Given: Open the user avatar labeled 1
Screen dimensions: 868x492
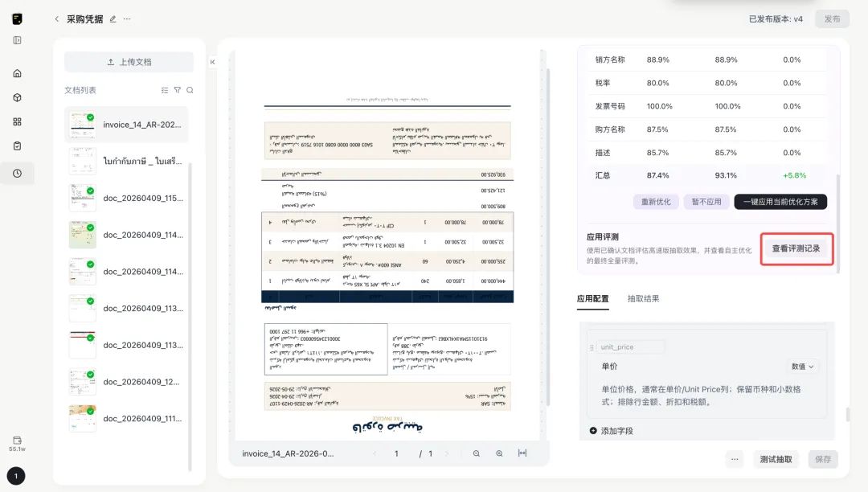Looking at the screenshot, I should pos(16,476).
